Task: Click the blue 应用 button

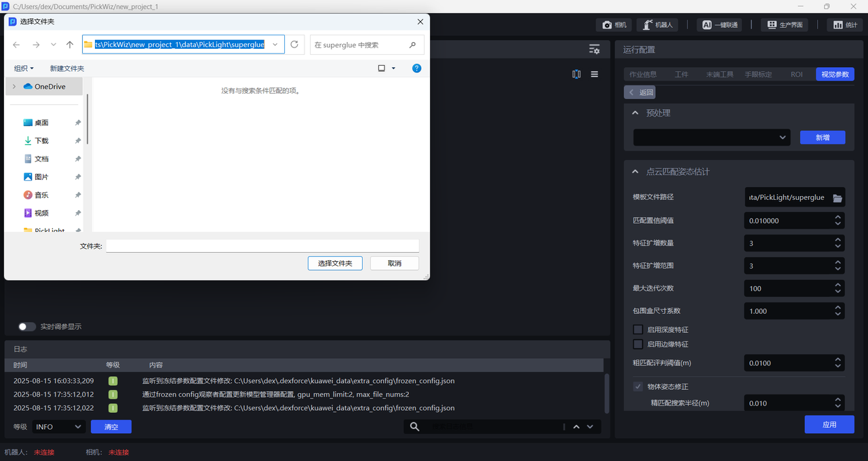Action: coord(829,424)
